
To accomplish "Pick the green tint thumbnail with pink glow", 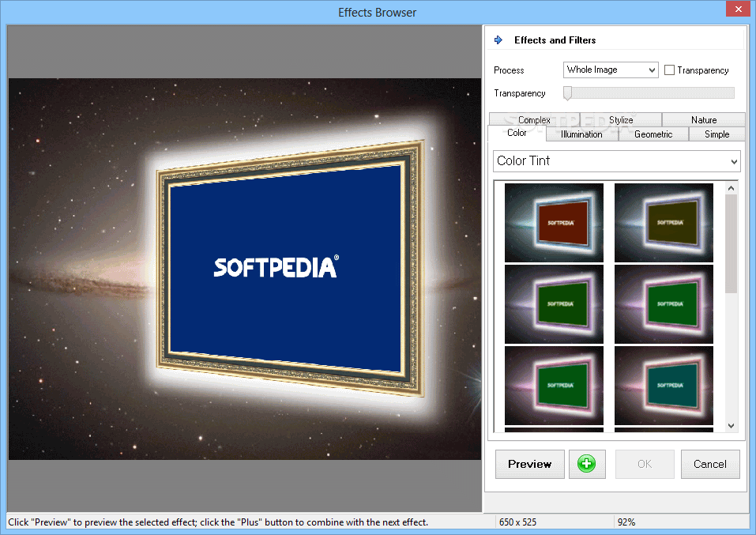I will pos(554,386).
